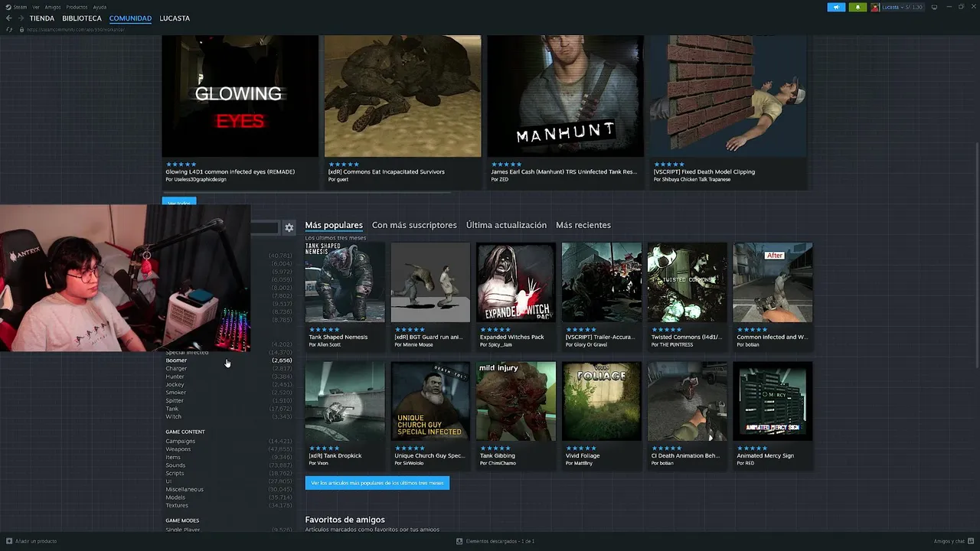Go back with the back arrow
Screen dimensions: 980x551
pyautogui.click(x=9, y=18)
